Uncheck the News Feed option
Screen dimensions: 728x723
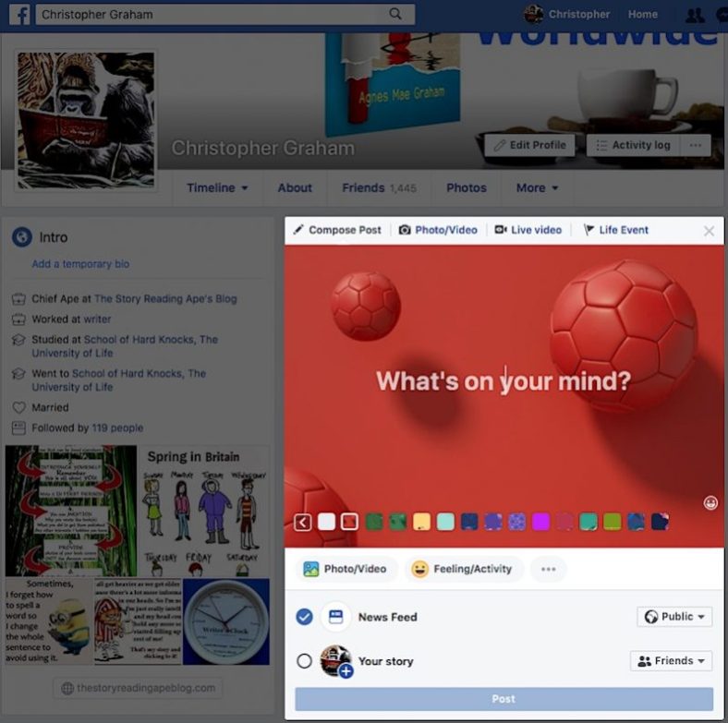coord(304,617)
